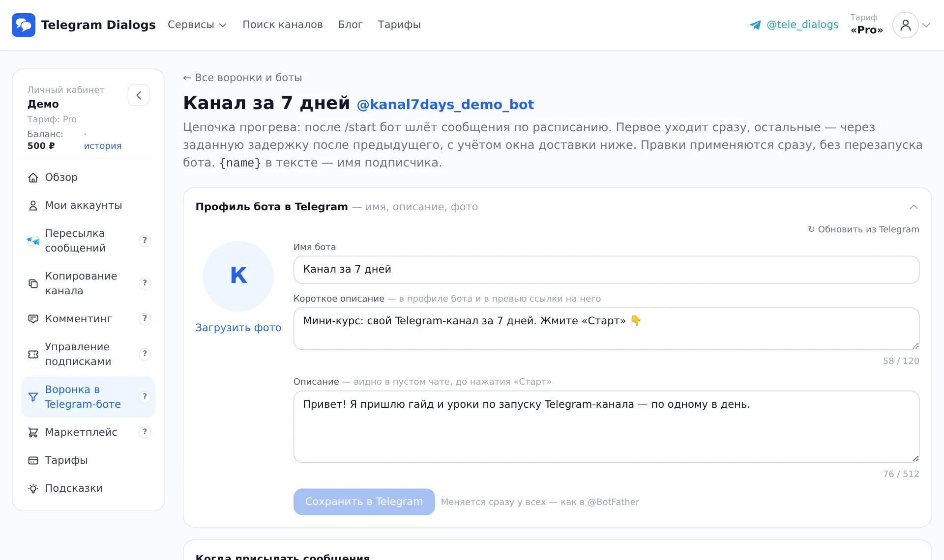Click the bot avatar placeholder with letter K

pyautogui.click(x=238, y=276)
